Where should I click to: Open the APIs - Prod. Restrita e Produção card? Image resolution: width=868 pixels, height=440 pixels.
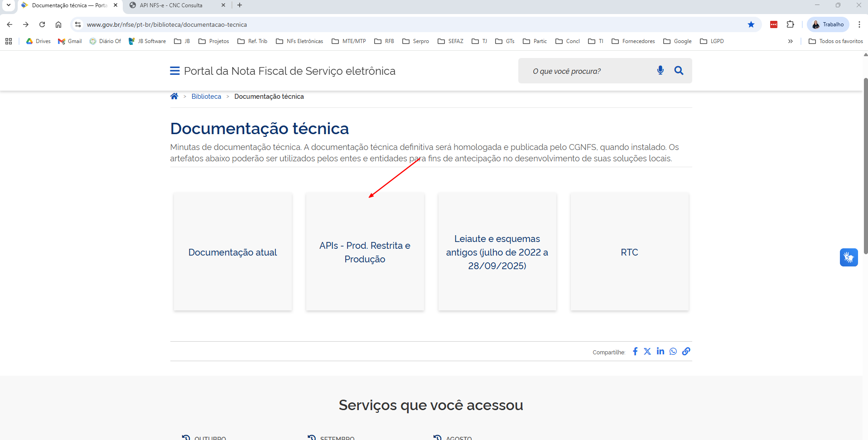[365, 252]
